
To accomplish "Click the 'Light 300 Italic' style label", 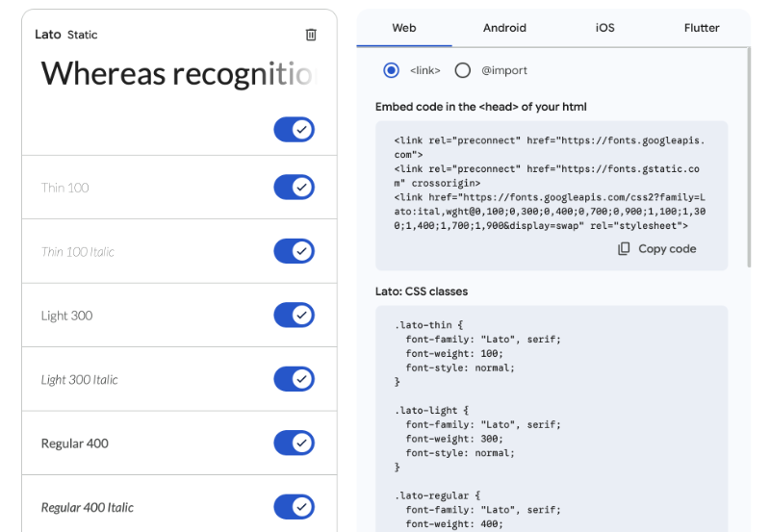I will 80,380.
